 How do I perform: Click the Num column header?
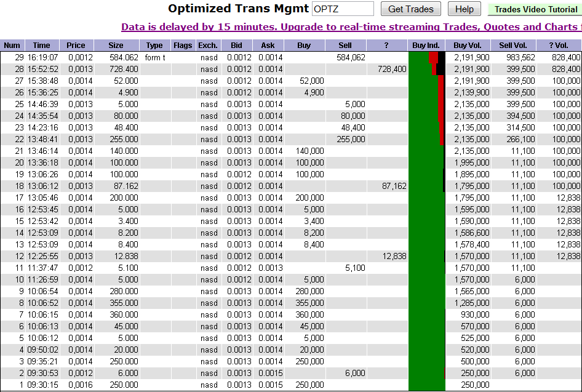point(12,44)
